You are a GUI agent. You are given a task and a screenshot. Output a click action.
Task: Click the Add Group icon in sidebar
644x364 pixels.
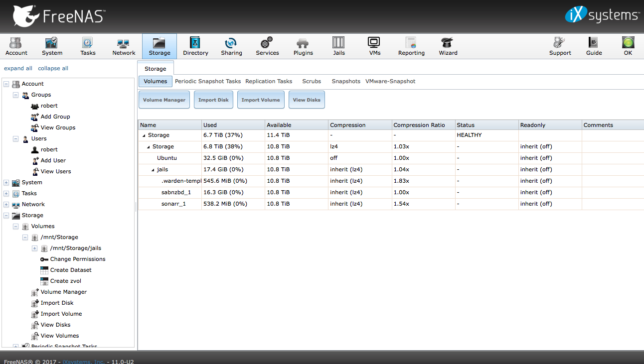coord(35,117)
